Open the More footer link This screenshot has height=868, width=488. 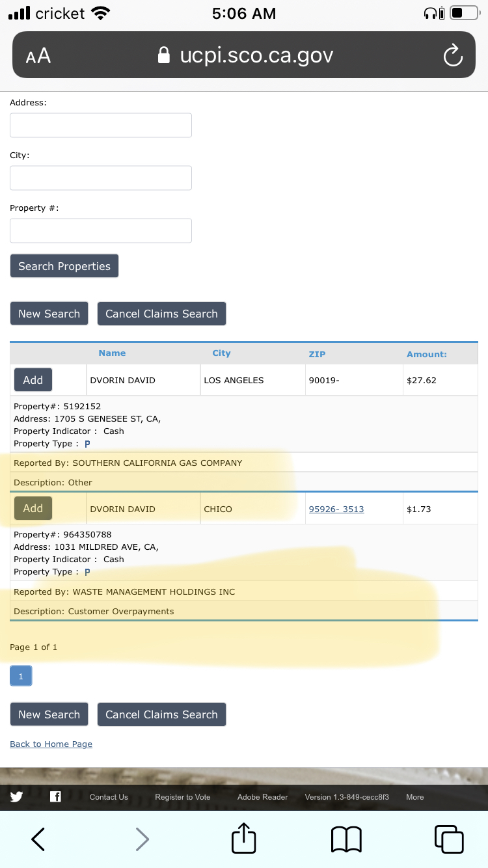[414, 797]
